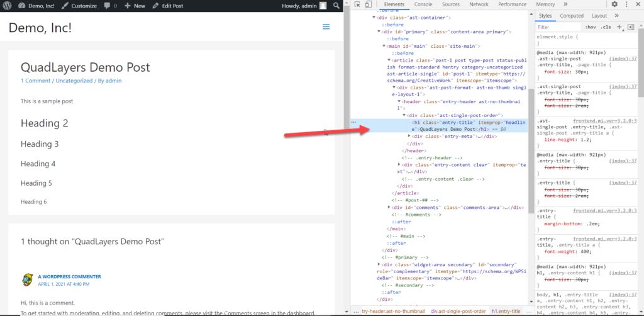Click the admin author link
Viewport: 644px width, 316px height.
pos(113,81)
